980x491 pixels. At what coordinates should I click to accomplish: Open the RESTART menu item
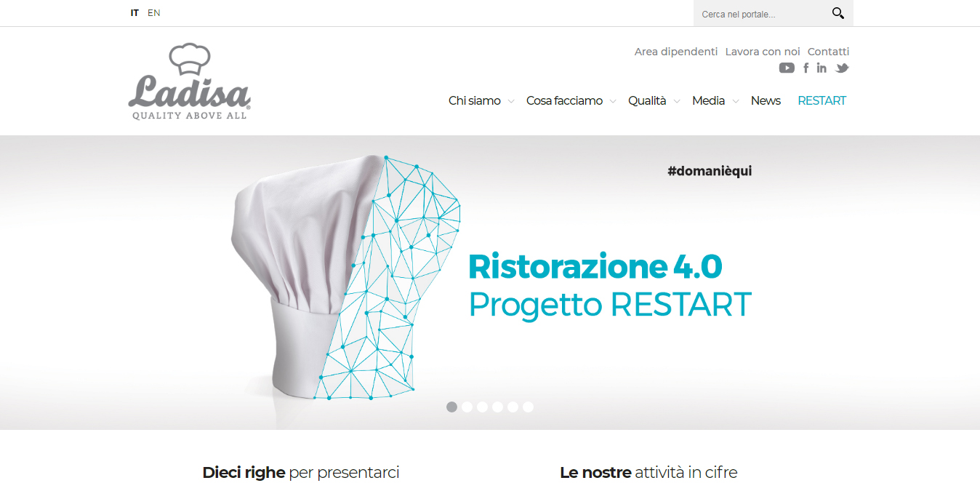click(822, 100)
